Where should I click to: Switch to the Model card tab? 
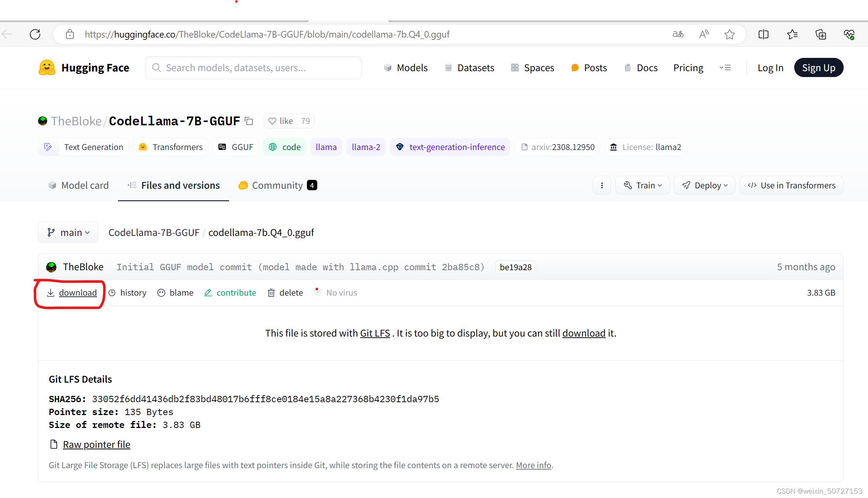[x=79, y=185]
